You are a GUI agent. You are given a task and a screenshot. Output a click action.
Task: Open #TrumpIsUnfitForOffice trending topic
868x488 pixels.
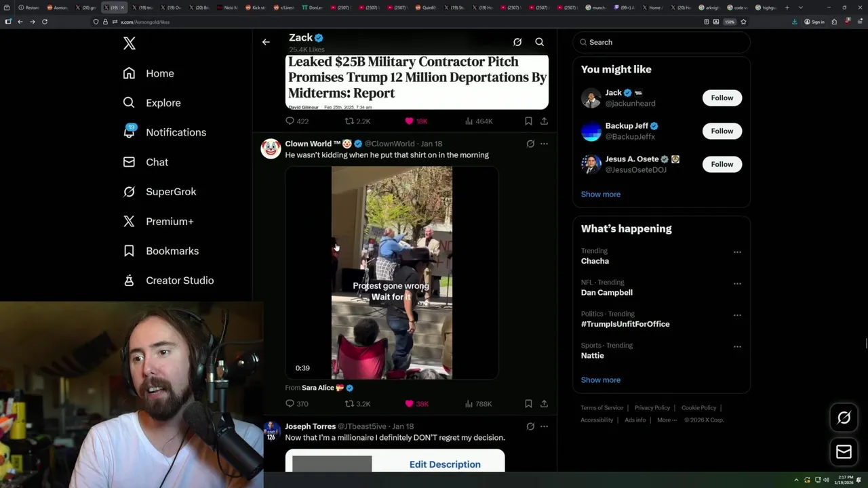(625, 324)
